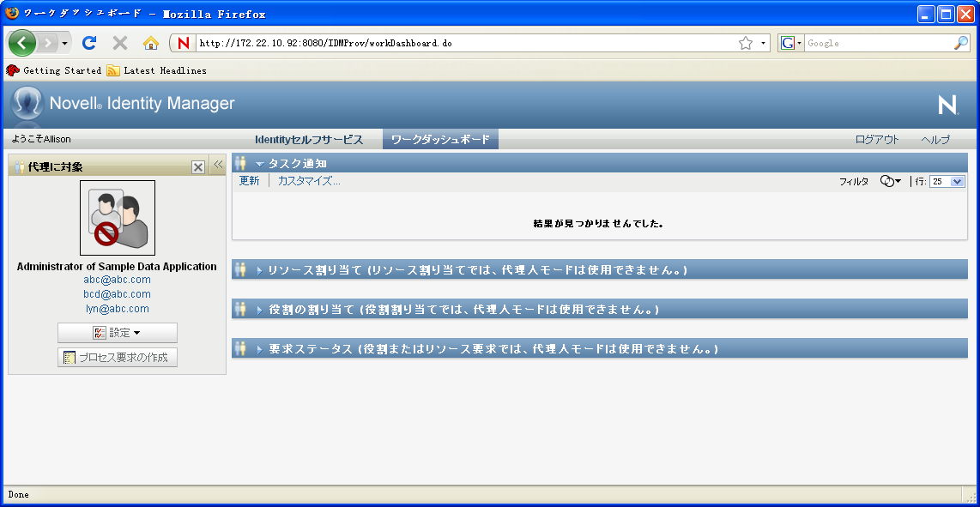Collapse the left sidebar with the double chevron
Viewport: 980px width, 507px height.
tap(218, 165)
